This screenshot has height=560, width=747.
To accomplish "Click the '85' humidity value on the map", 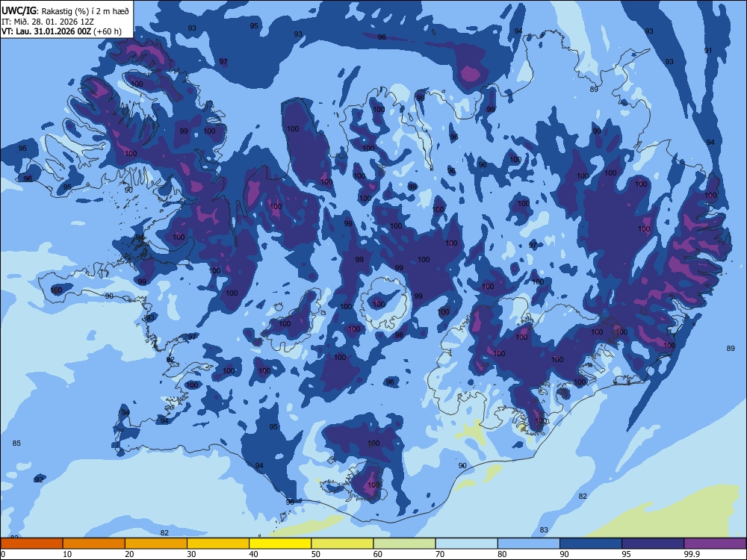I will pyautogui.click(x=16, y=444).
